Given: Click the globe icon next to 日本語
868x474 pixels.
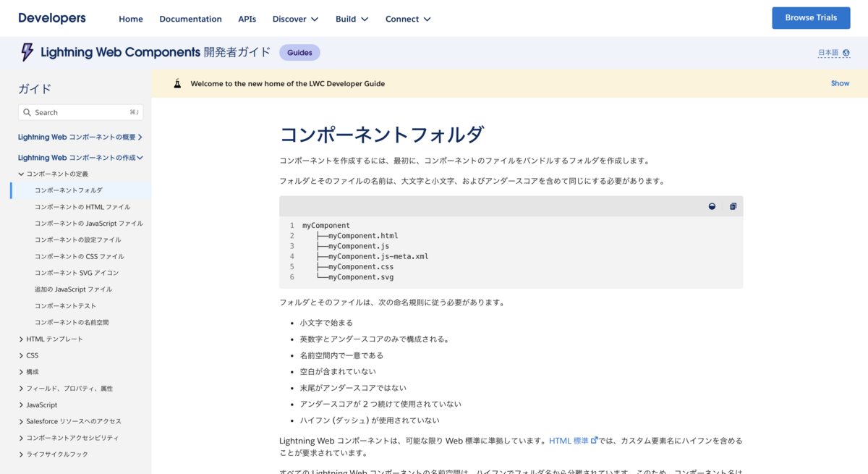Looking at the screenshot, I should click(x=846, y=53).
